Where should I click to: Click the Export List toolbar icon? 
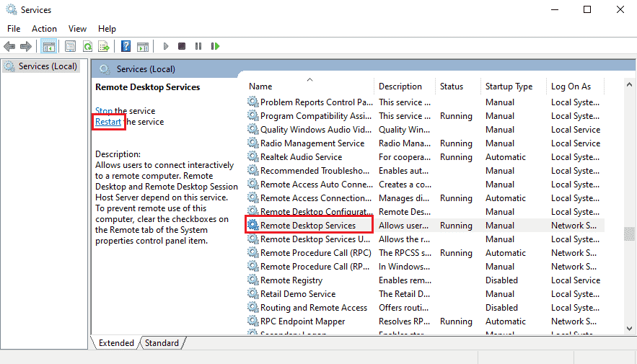click(104, 47)
